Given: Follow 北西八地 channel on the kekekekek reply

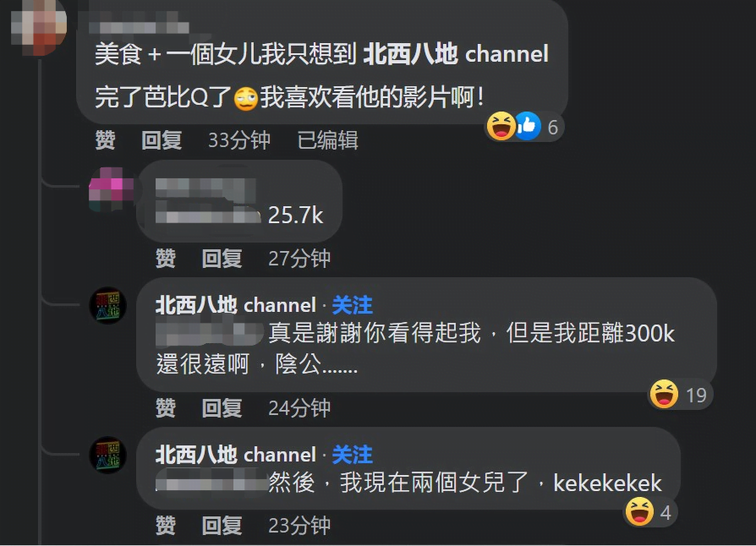Looking at the screenshot, I should (353, 455).
